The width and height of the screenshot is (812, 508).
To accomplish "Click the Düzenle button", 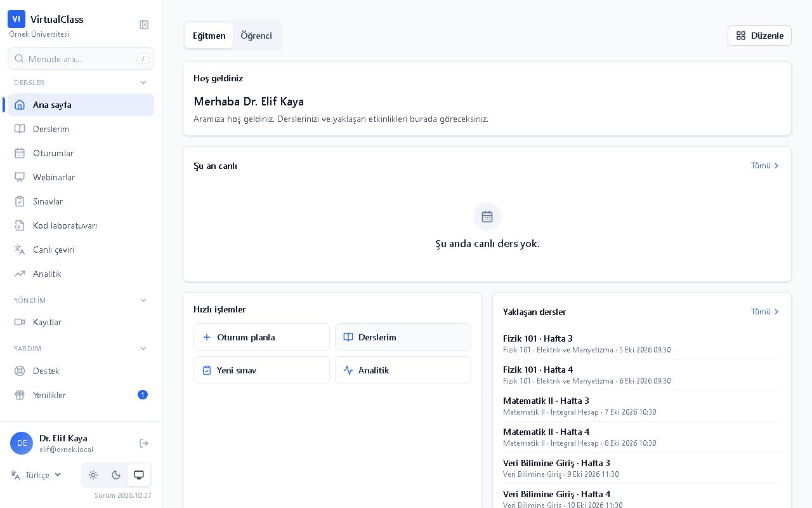I will (x=759, y=36).
